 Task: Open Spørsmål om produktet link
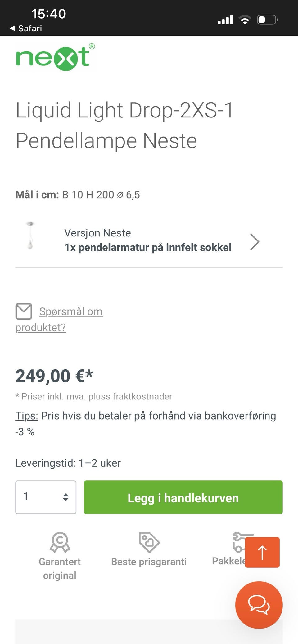coord(59,319)
